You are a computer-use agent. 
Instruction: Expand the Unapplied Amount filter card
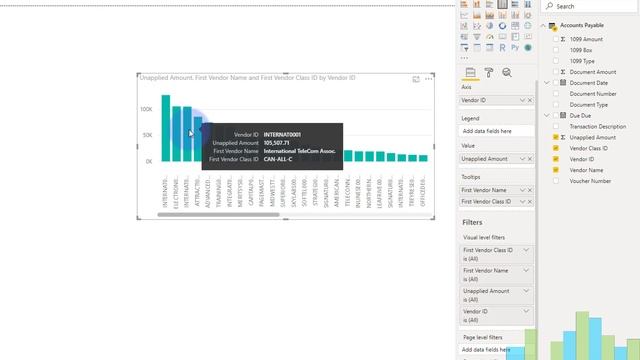point(526,291)
